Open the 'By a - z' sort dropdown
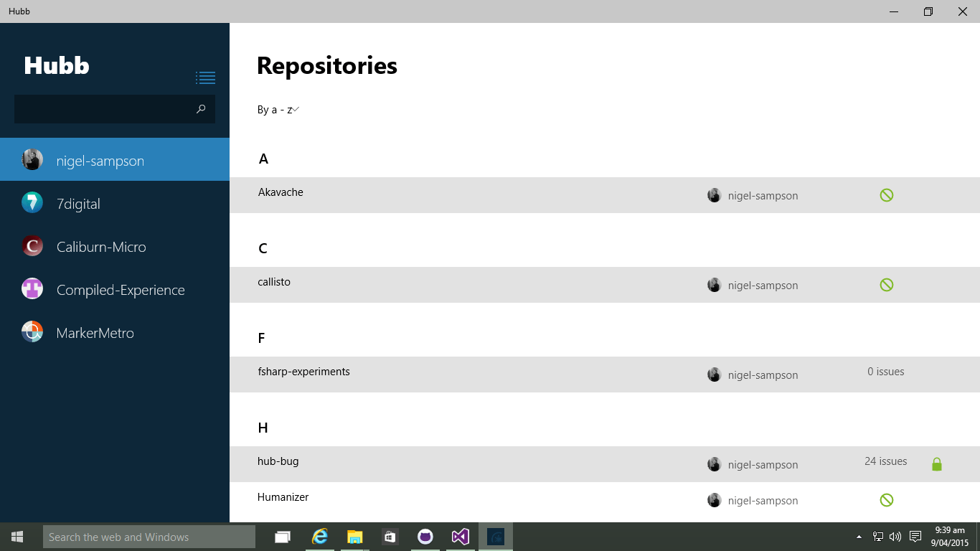This screenshot has width=980, height=551. pyautogui.click(x=278, y=110)
